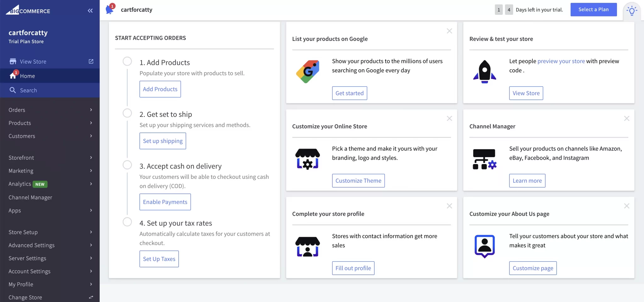Open the Search field in sidebar

(29, 90)
